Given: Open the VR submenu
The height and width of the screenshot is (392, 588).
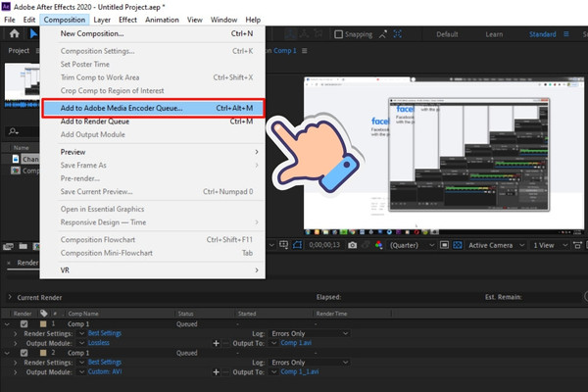Looking at the screenshot, I should (x=153, y=270).
